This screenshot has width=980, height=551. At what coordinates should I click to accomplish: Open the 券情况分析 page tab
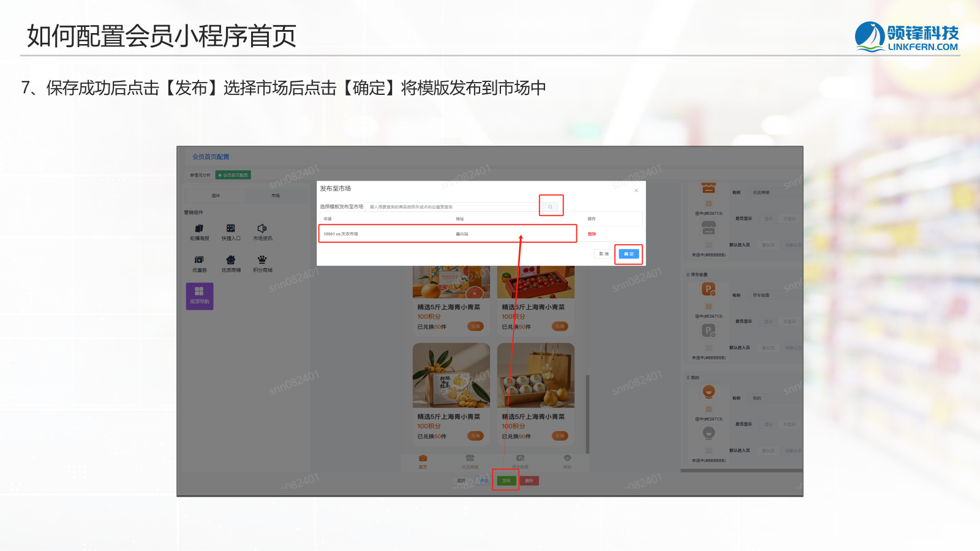click(200, 175)
